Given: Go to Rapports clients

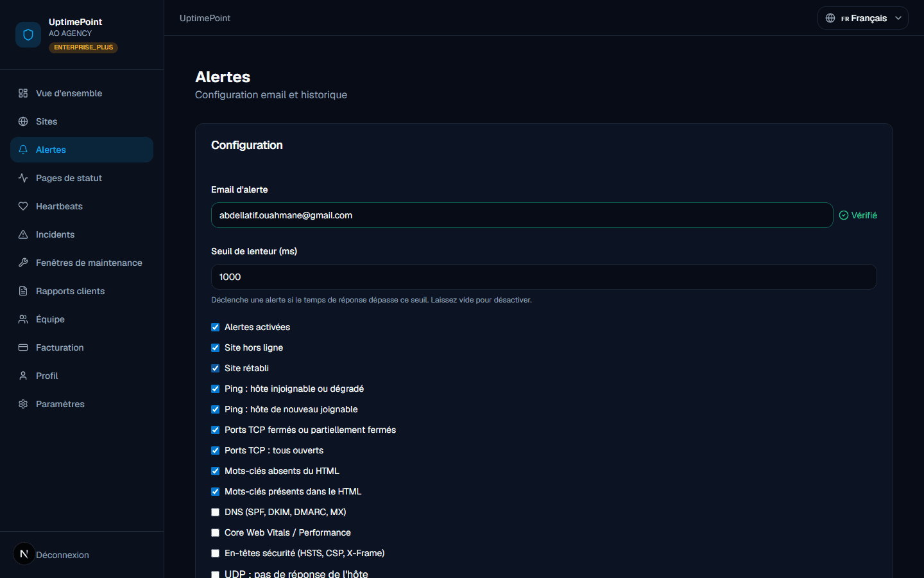Looking at the screenshot, I should 81,291.
